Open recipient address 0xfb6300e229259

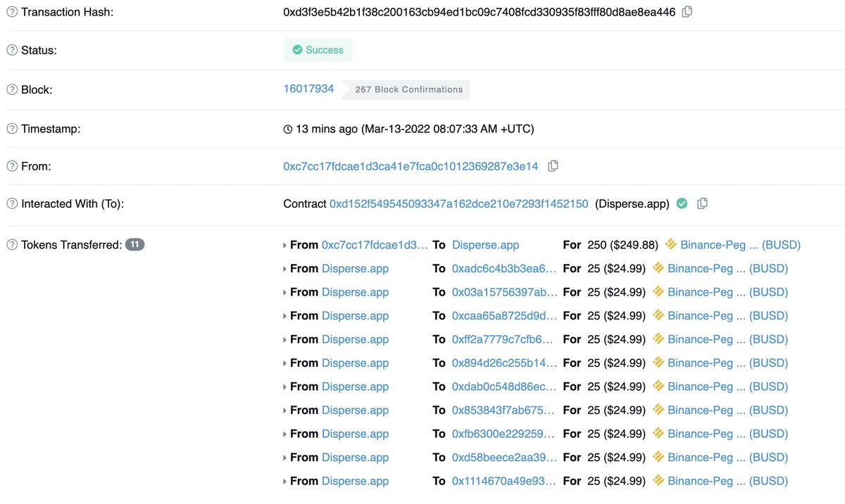coord(505,434)
